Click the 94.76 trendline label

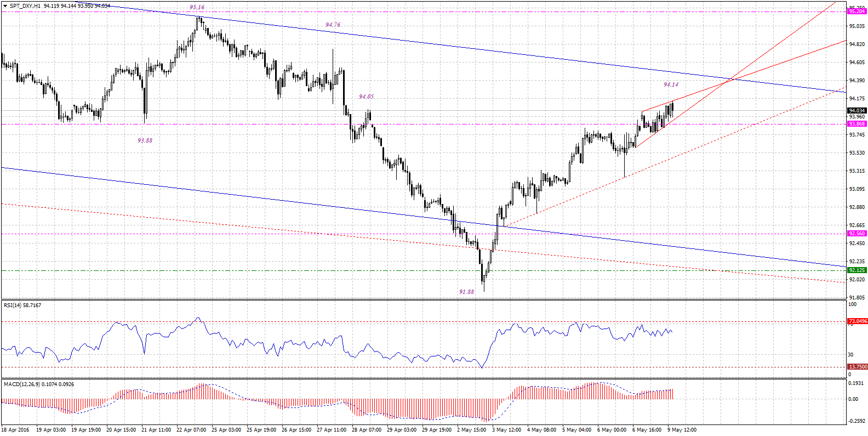pos(333,25)
